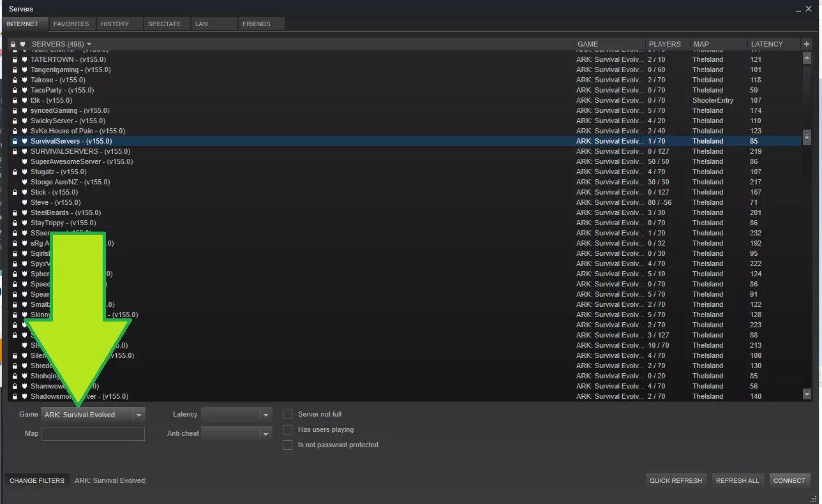Click the shield icon on the StayTrippy row
The width and height of the screenshot is (822, 504).
click(24, 223)
